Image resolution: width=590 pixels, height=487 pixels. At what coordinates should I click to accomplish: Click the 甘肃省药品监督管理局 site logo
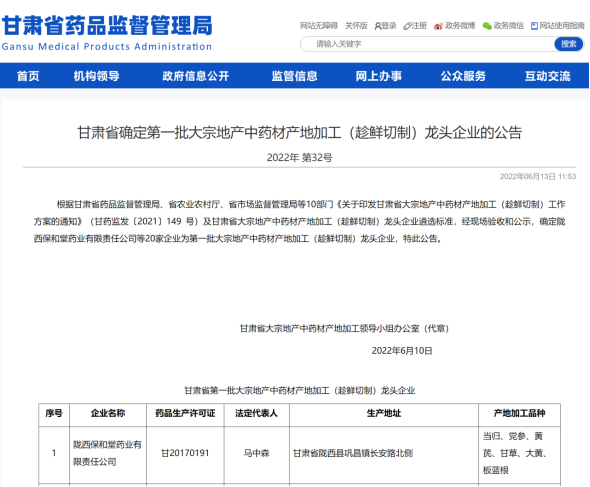coord(107,32)
